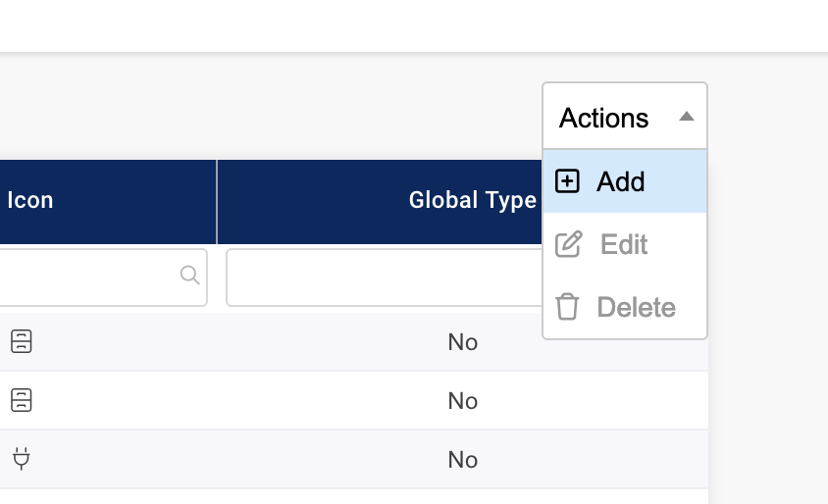Select the first row's "No" cell
The height and width of the screenshot is (504, 828).
[462, 342]
